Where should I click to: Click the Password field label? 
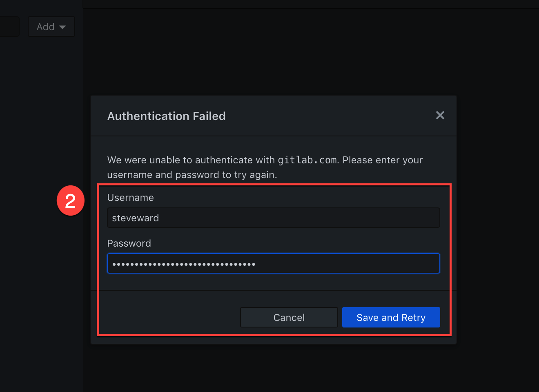click(x=129, y=243)
